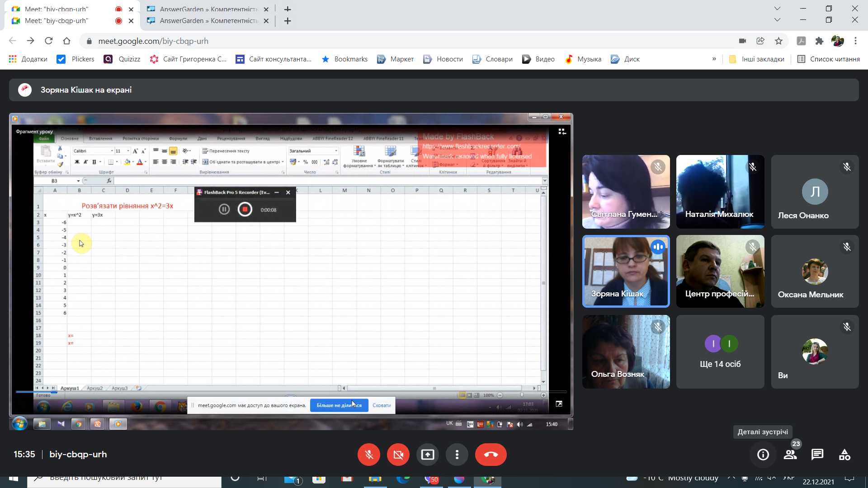This screenshot has height=488, width=868.
Task: Open the in-call chat panel
Action: click(x=817, y=455)
